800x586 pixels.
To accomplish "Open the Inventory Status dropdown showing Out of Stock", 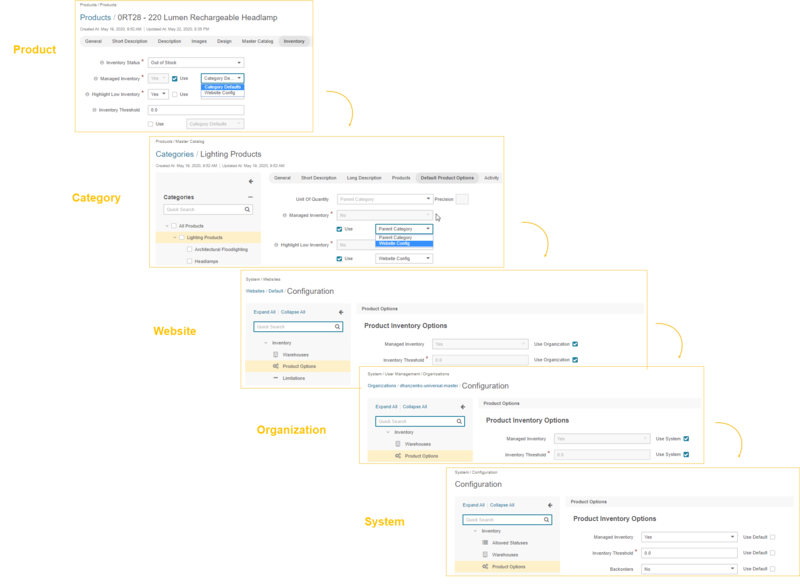I will (x=196, y=62).
